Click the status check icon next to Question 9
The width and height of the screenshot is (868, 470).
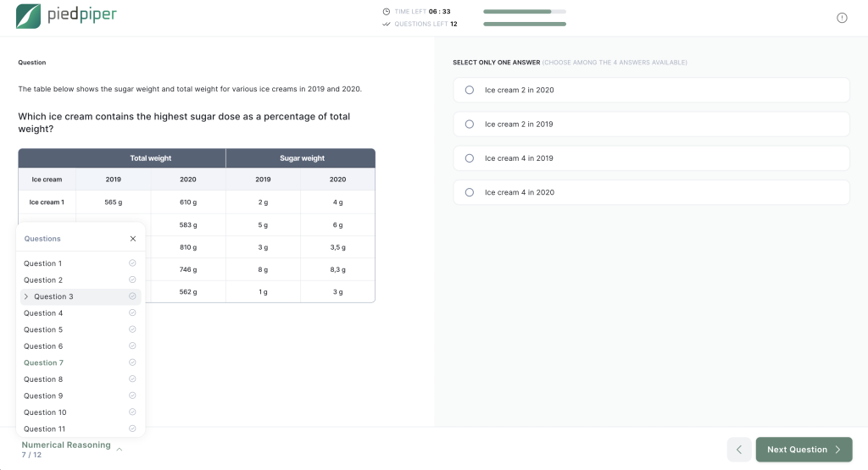click(x=132, y=395)
